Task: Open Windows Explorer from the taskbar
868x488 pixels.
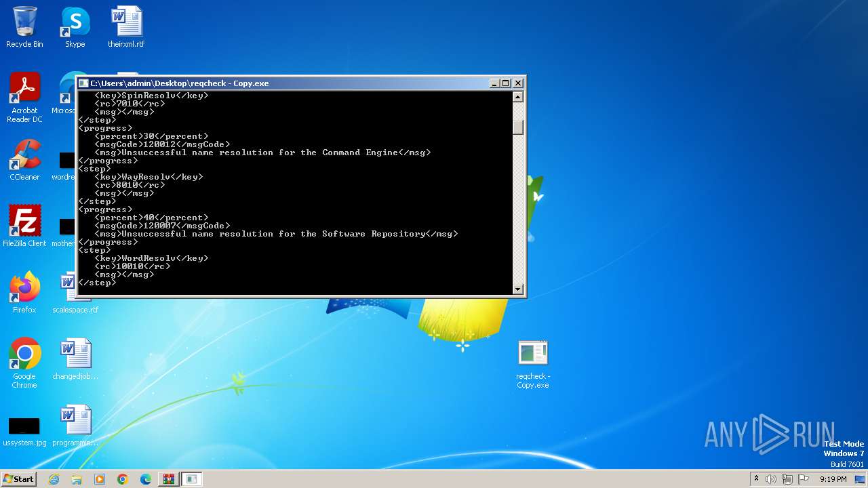Action: click(x=77, y=479)
